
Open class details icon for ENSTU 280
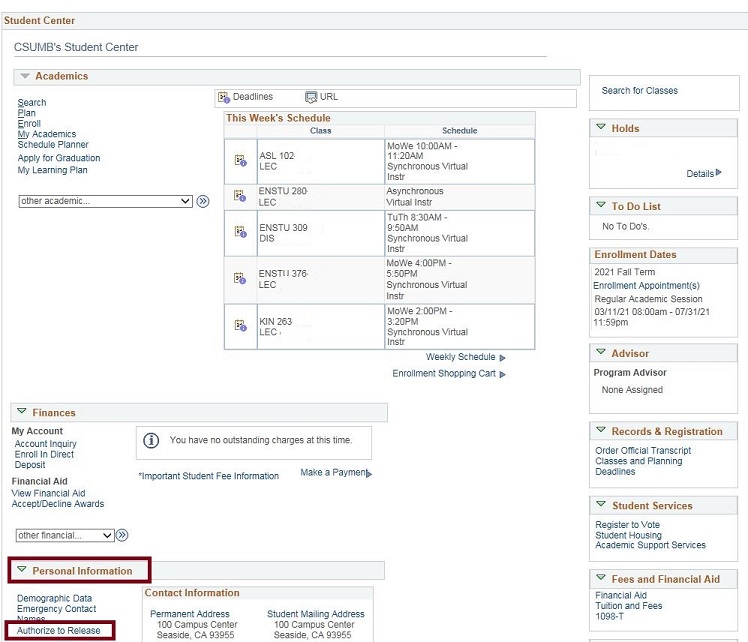[x=240, y=196]
